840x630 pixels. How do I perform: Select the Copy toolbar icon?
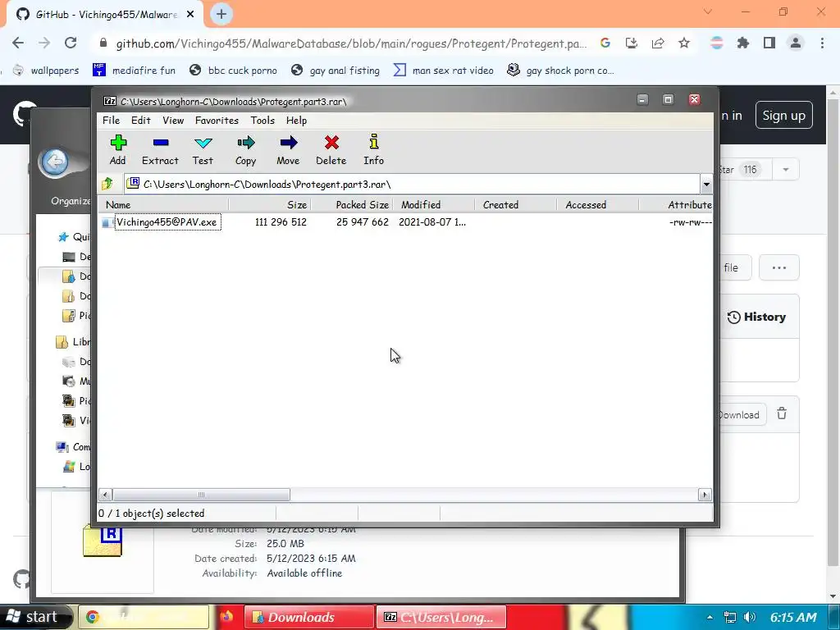[x=246, y=150]
